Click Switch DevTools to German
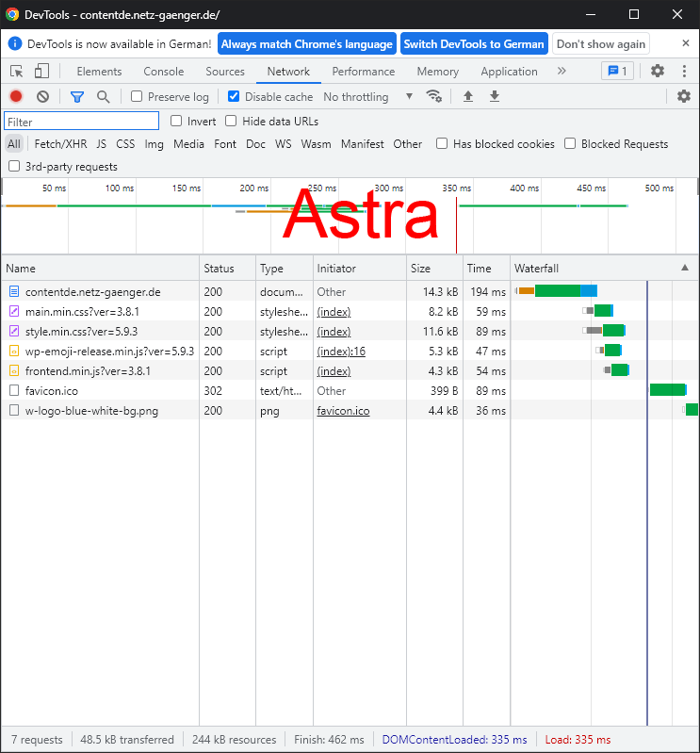 tap(474, 43)
